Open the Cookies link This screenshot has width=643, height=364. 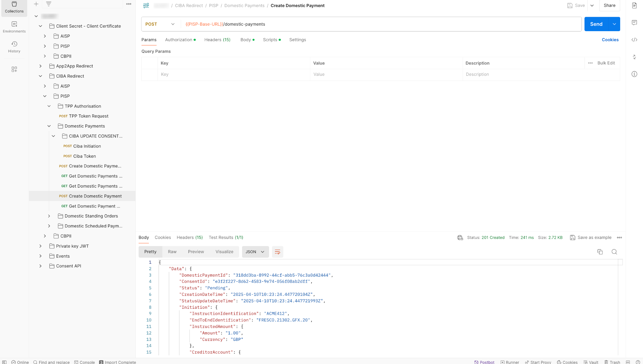pos(610,40)
